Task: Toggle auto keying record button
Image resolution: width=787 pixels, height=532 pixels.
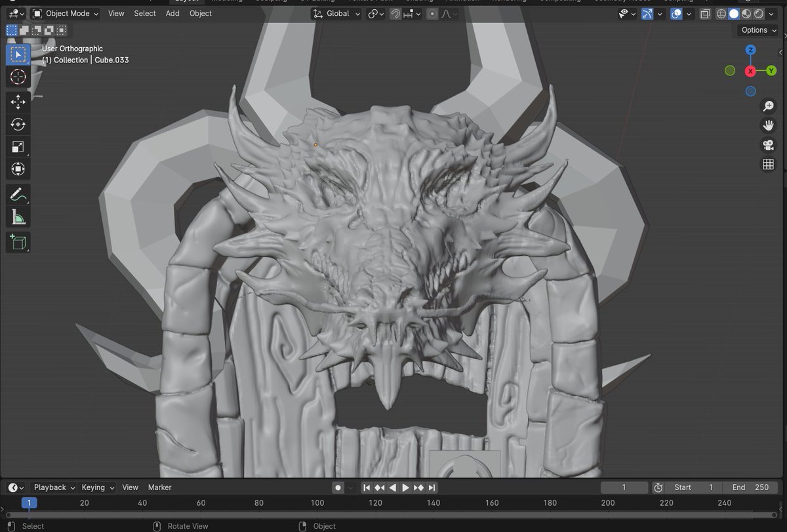Action: click(338, 487)
